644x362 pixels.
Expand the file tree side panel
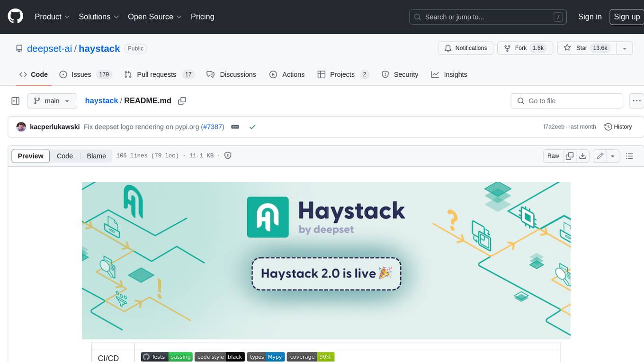[x=15, y=101]
